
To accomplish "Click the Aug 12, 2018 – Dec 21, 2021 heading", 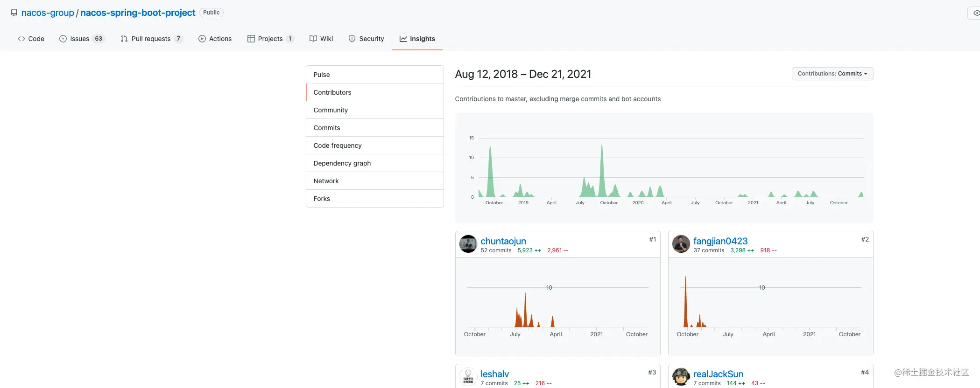I will [x=523, y=74].
